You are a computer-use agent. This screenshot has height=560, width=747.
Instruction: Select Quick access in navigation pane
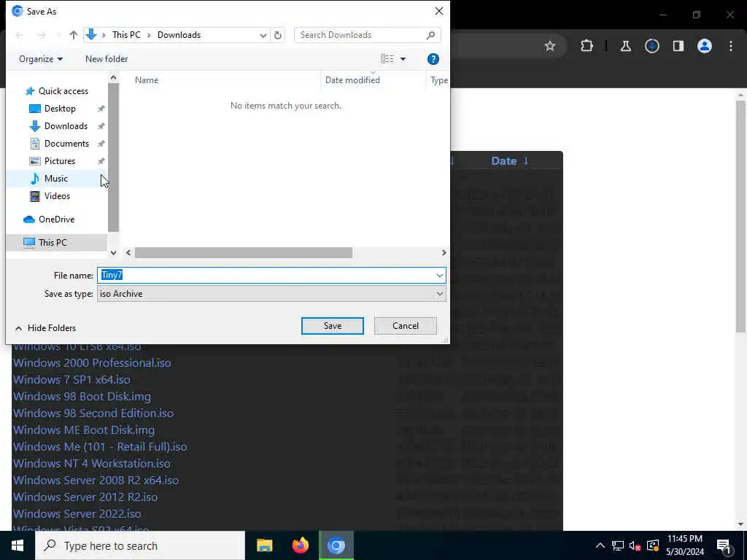tap(63, 91)
